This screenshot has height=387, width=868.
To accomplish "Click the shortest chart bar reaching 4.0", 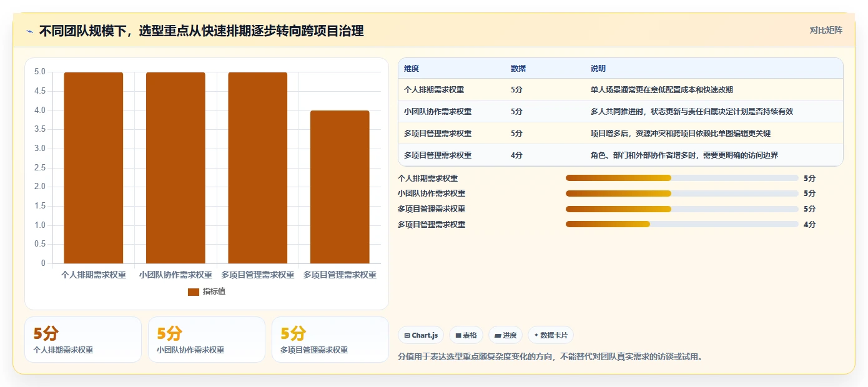I will [x=340, y=187].
